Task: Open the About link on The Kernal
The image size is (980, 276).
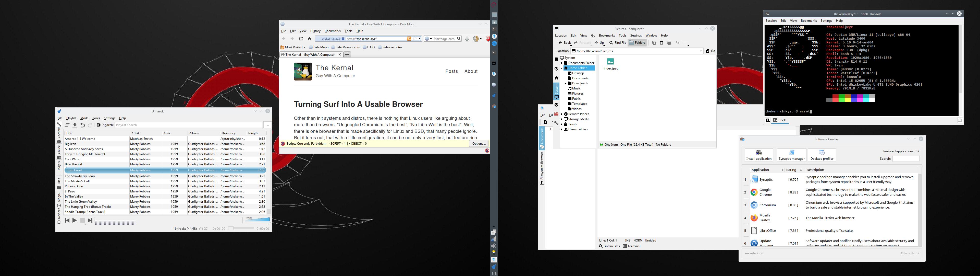Action: 471,71
